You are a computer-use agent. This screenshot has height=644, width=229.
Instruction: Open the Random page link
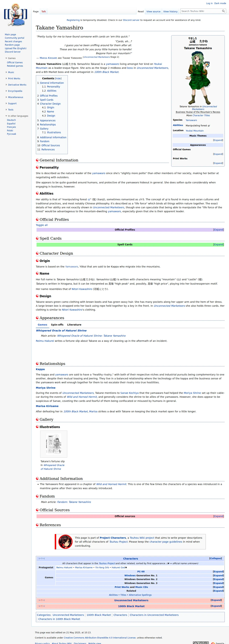(12, 45)
